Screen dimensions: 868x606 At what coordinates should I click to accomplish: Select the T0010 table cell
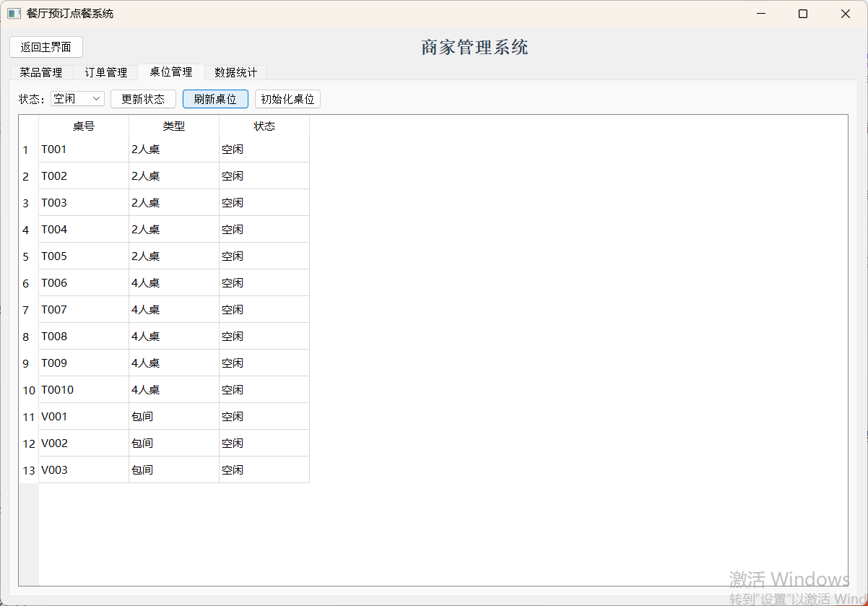[x=84, y=390]
